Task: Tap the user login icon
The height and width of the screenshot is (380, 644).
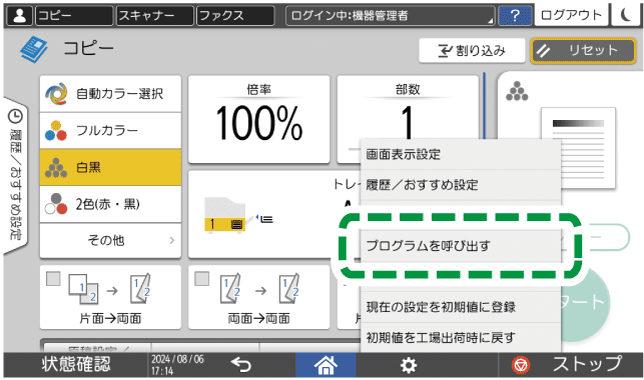Action: [x=19, y=16]
